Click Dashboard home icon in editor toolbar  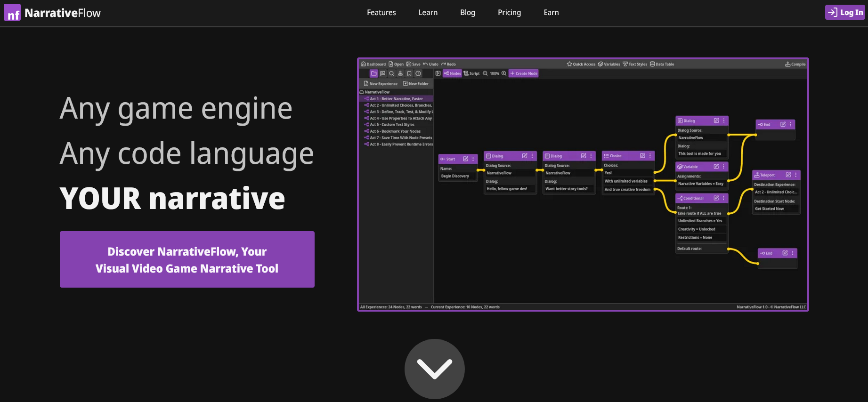363,64
